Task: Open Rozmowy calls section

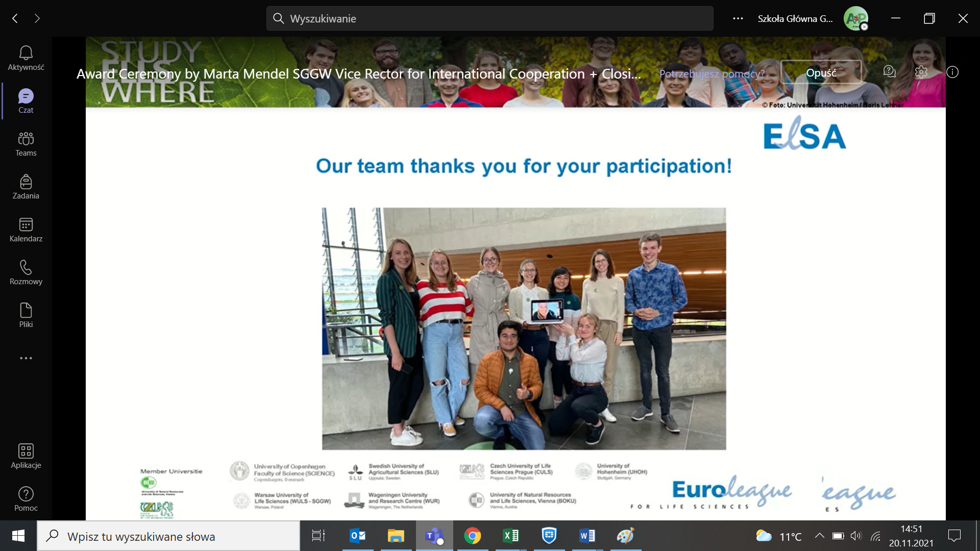Action: [26, 272]
